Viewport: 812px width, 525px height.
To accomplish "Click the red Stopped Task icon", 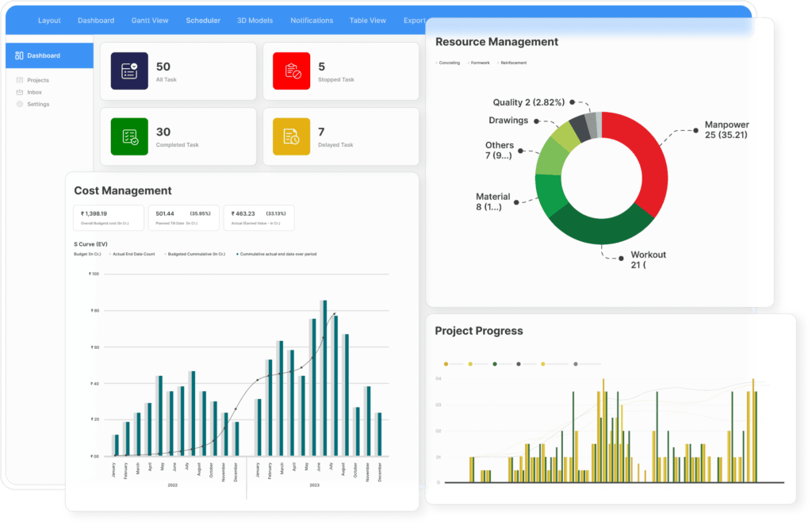I will [x=292, y=70].
